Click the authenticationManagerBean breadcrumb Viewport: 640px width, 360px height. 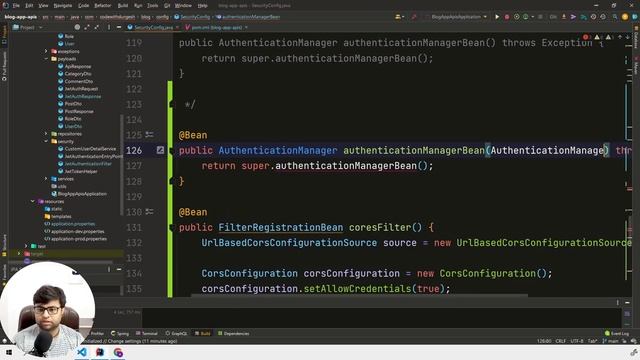point(248,17)
